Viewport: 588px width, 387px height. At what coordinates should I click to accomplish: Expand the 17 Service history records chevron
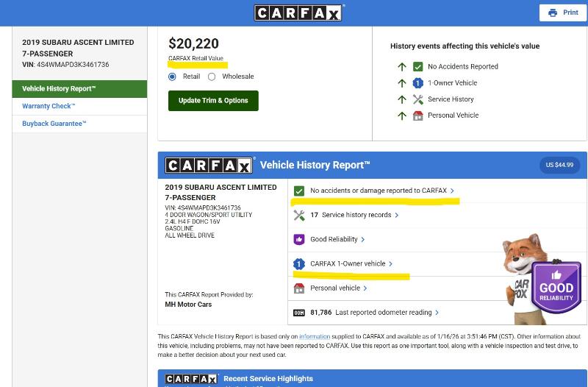click(x=397, y=215)
